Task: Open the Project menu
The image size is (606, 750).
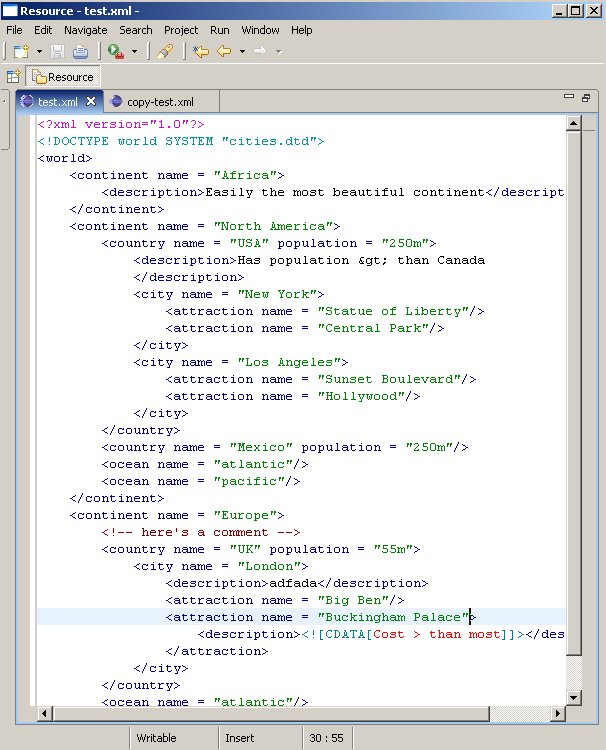Action: click(x=181, y=30)
